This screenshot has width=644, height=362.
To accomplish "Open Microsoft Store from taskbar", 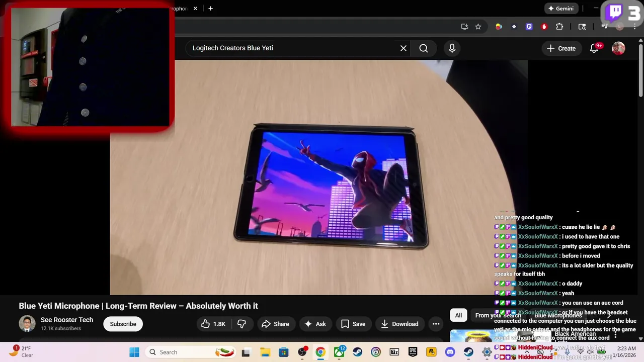I will pyautogui.click(x=284, y=352).
